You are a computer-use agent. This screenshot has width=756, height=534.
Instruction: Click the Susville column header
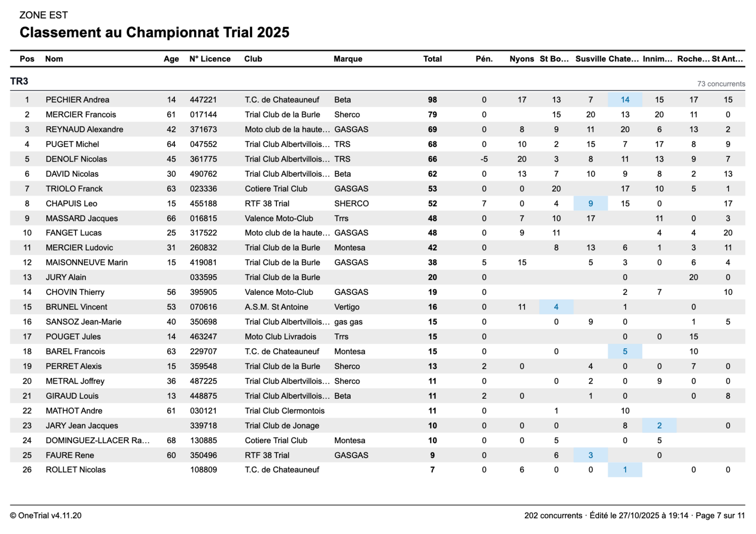tap(590, 59)
